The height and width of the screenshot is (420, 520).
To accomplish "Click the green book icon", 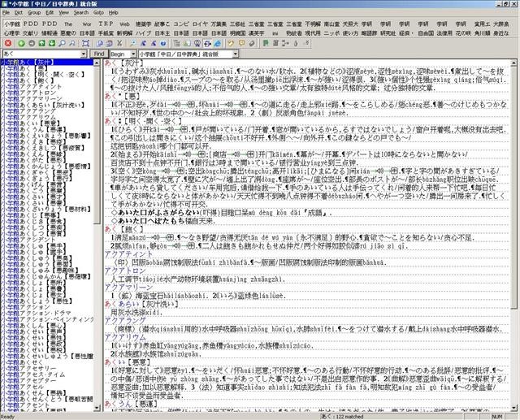I will point(266,43).
